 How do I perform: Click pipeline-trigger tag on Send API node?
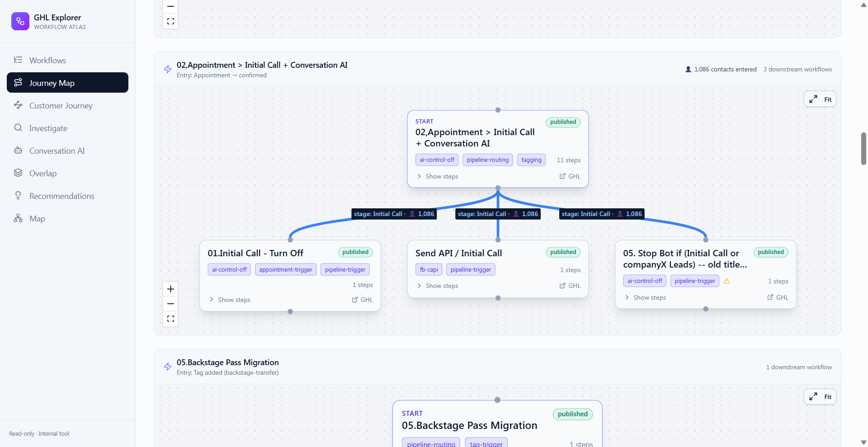pyautogui.click(x=471, y=269)
